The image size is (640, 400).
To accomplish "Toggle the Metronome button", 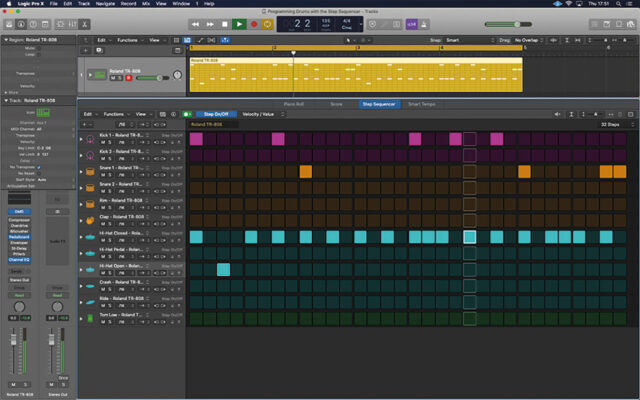I will click(424, 24).
